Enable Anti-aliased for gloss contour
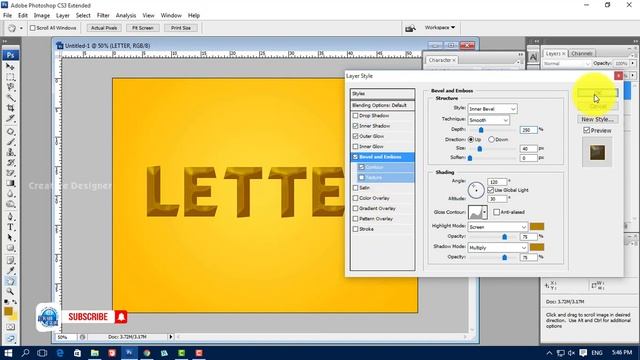The width and height of the screenshot is (640, 360). [x=496, y=212]
